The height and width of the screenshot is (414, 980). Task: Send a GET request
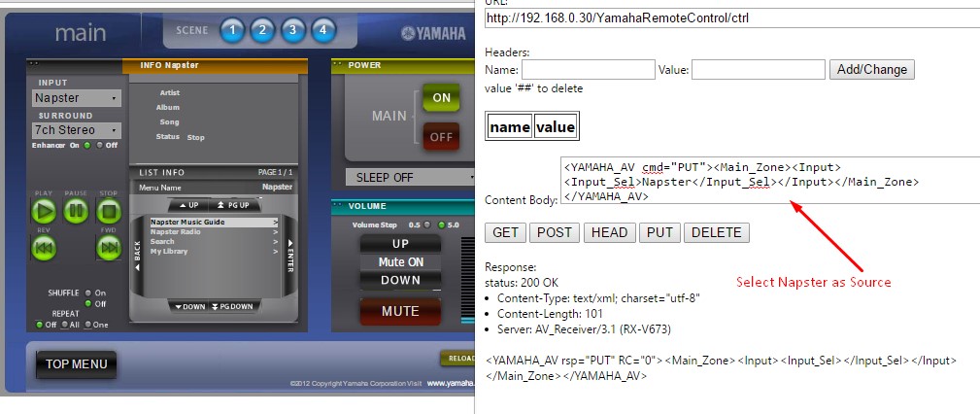505,232
